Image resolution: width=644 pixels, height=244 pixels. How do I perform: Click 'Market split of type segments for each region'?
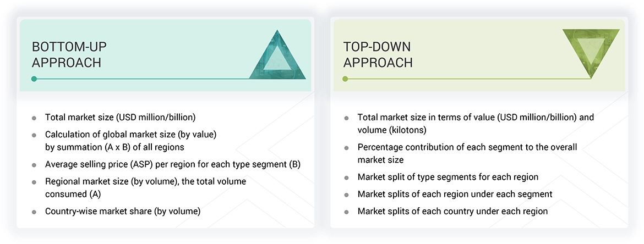tap(447, 177)
